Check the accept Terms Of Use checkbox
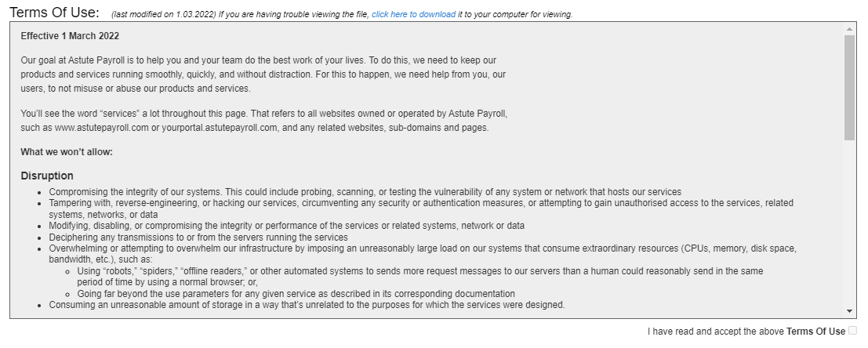 [x=853, y=331]
